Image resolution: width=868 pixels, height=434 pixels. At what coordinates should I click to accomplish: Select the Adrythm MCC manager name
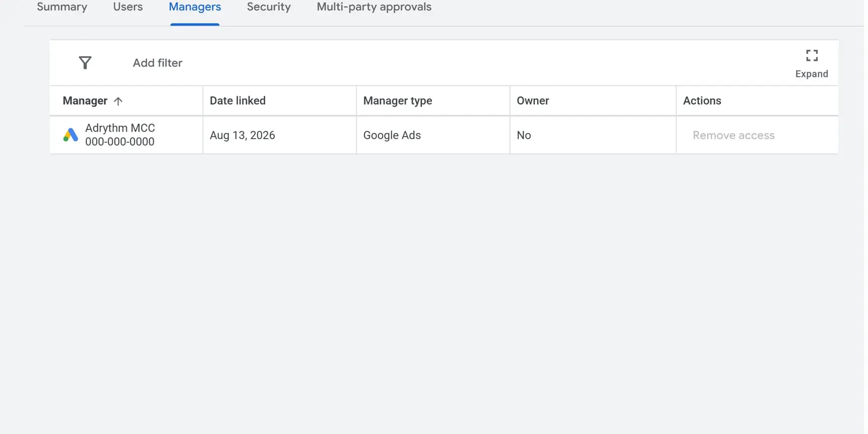120,128
